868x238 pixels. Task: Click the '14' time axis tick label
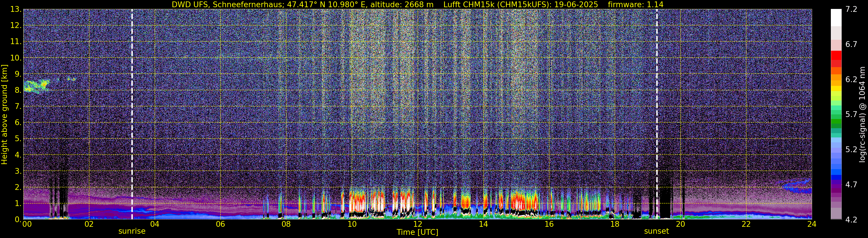point(483,224)
